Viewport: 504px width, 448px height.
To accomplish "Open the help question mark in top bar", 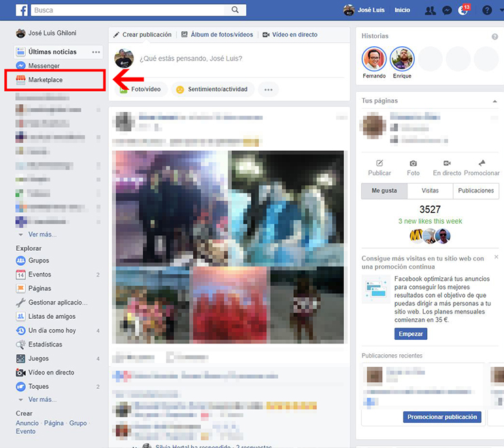I will pos(487,10).
